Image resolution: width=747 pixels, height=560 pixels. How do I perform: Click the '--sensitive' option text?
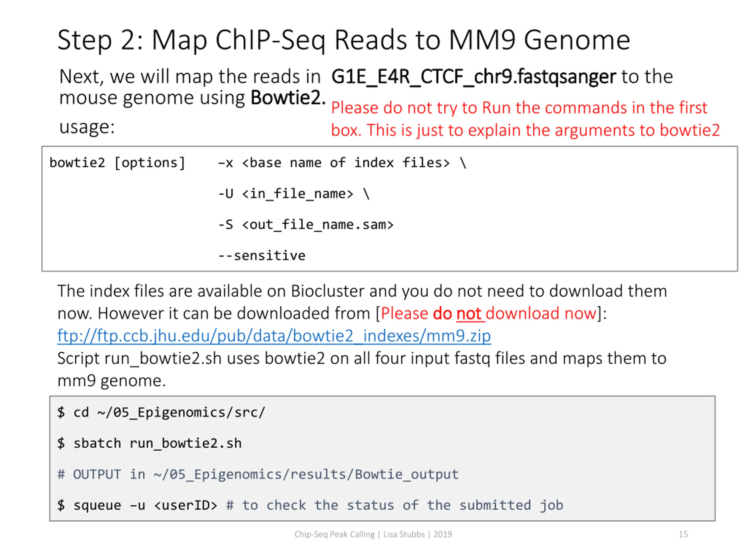262,256
